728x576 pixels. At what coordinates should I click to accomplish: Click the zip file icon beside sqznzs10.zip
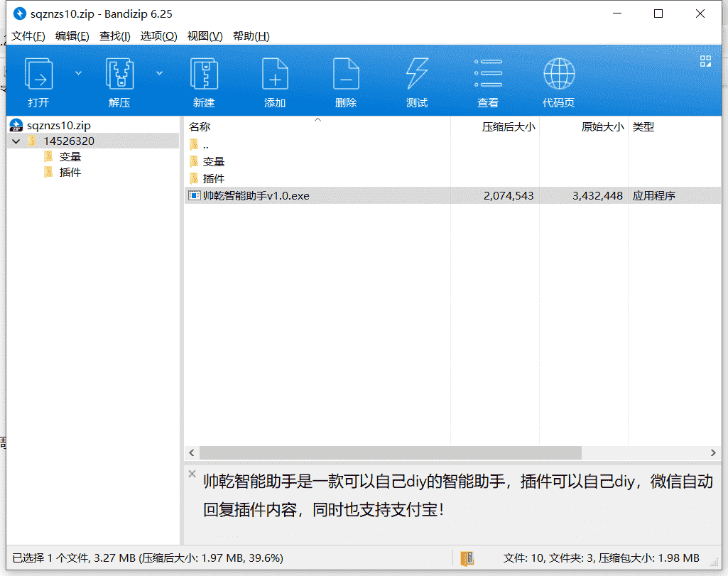(16, 125)
